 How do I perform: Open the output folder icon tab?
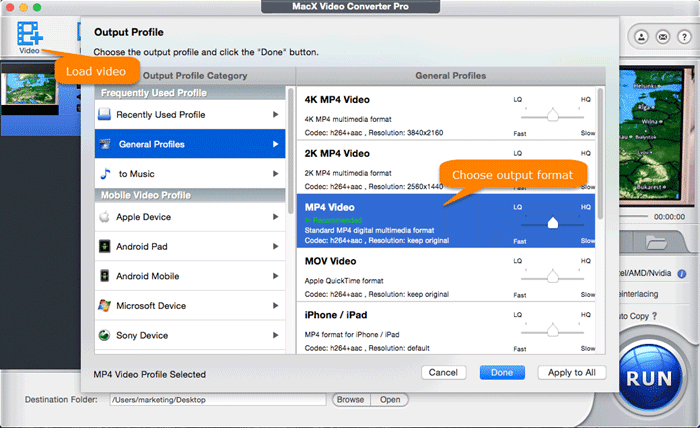point(656,243)
